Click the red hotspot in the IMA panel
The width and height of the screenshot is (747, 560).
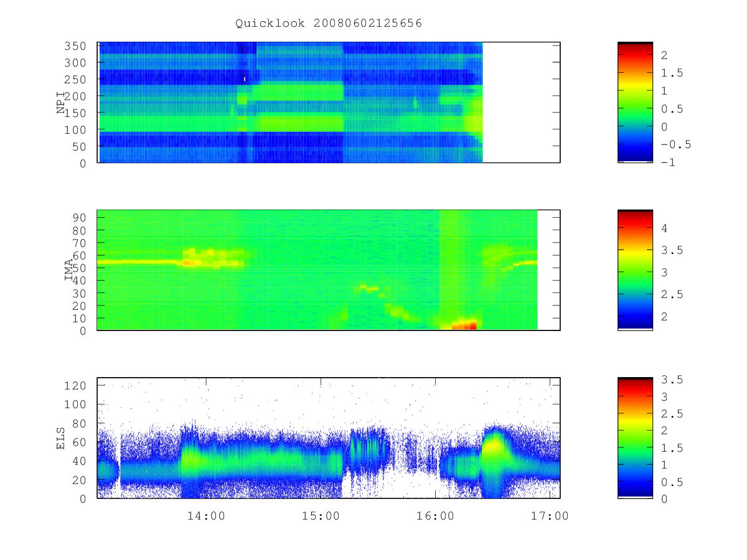pyautogui.click(x=464, y=325)
